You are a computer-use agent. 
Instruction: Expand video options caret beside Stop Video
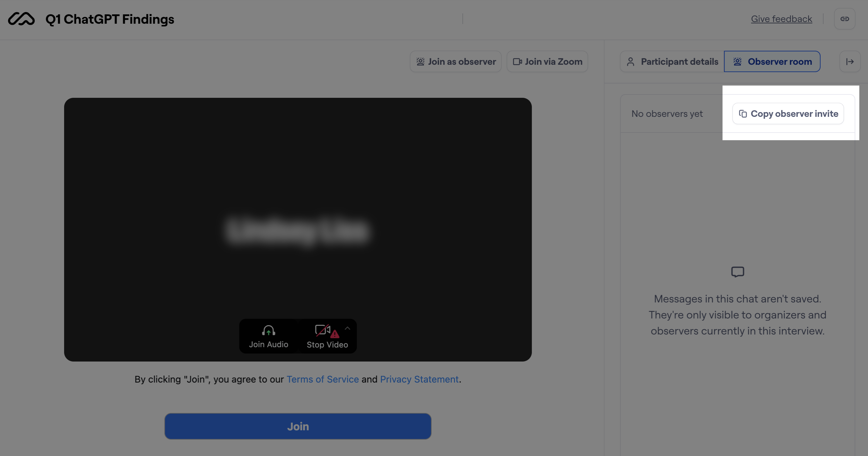pyautogui.click(x=348, y=328)
